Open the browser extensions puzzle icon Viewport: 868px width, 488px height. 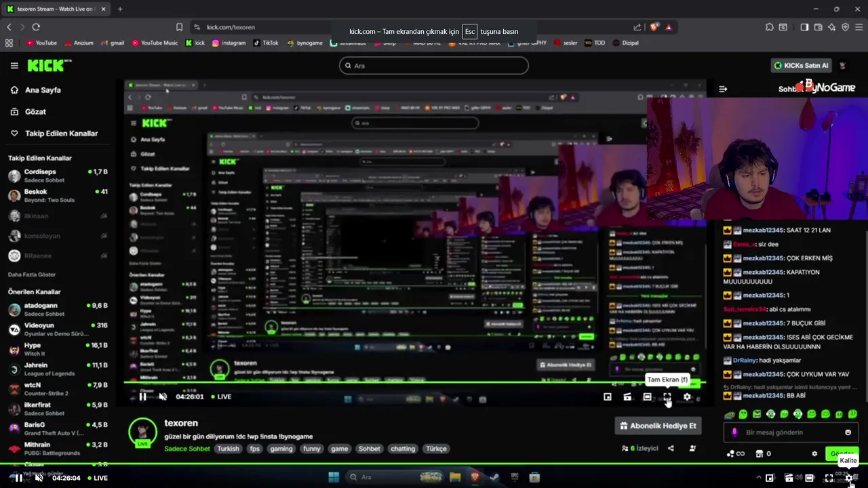(769, 27)
